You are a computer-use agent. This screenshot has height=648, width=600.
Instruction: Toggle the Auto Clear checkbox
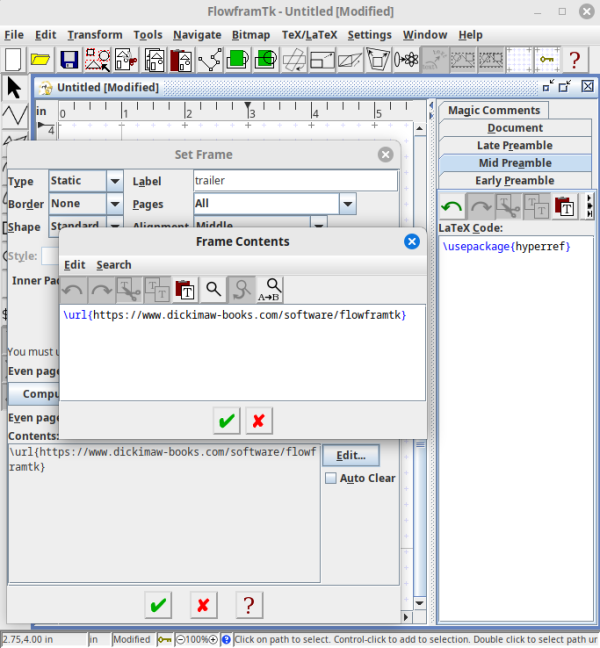331,478
